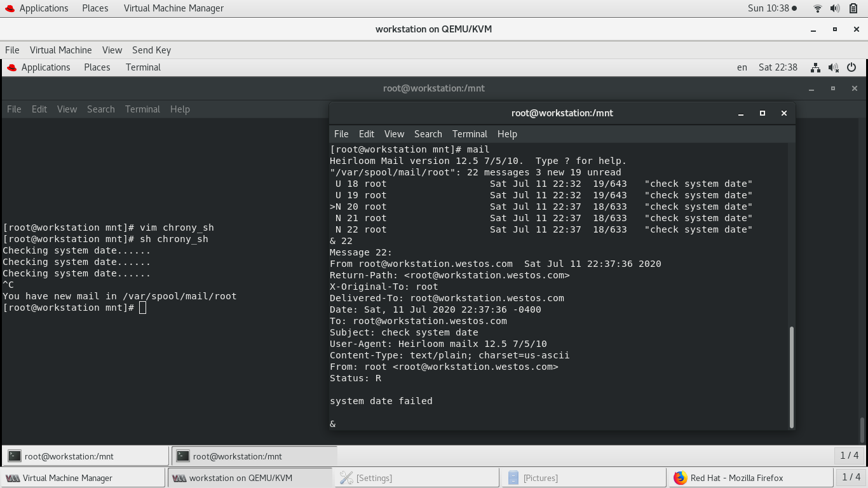Open File menu in background terminal
The width and height of the screenshot is (868, 488).
14,109
